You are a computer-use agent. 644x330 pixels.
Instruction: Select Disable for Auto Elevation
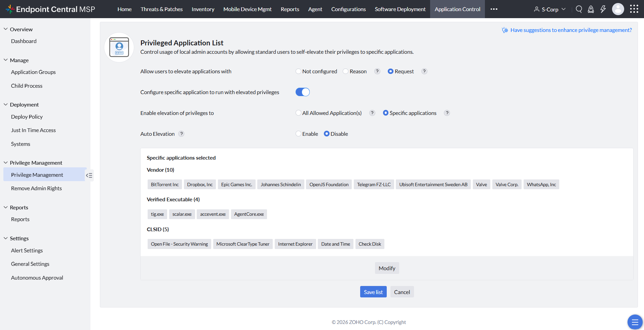[x=327, y=134]
